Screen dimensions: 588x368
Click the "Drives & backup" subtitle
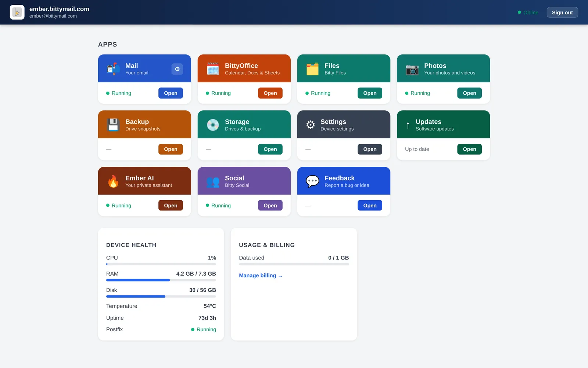243,129
